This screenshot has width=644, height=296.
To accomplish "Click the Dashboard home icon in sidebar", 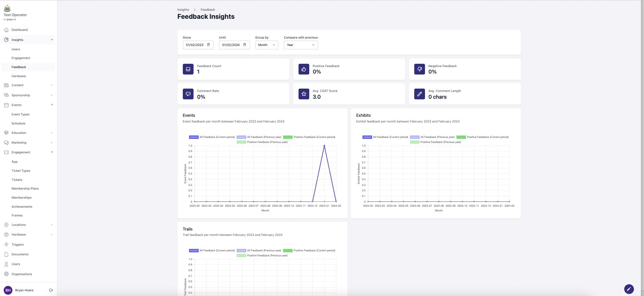I will [6, 30].
